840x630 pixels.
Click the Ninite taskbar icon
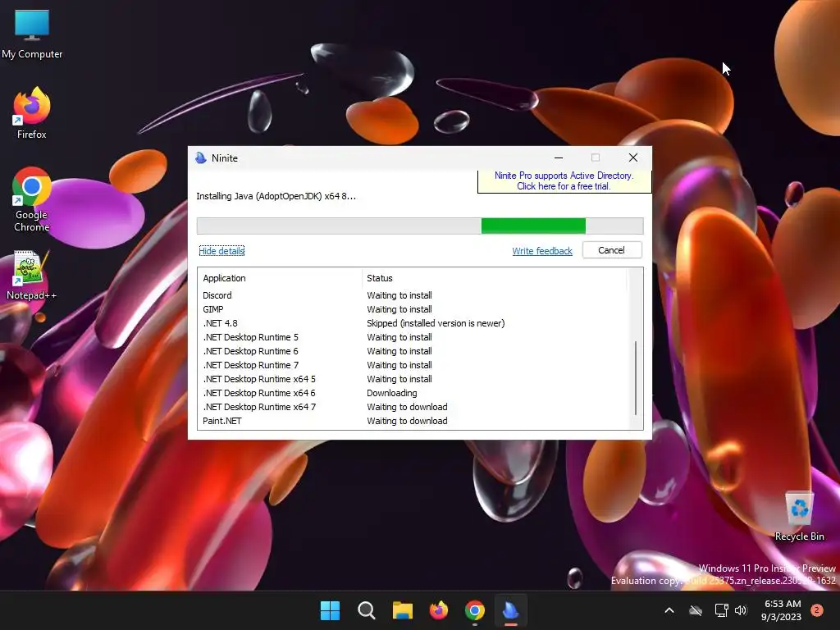510,610
